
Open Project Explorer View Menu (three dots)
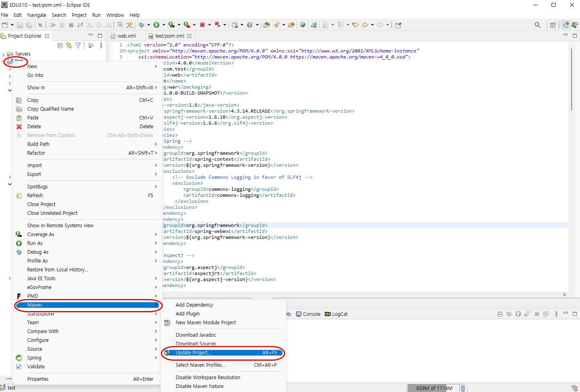click(x=101, y=45)
